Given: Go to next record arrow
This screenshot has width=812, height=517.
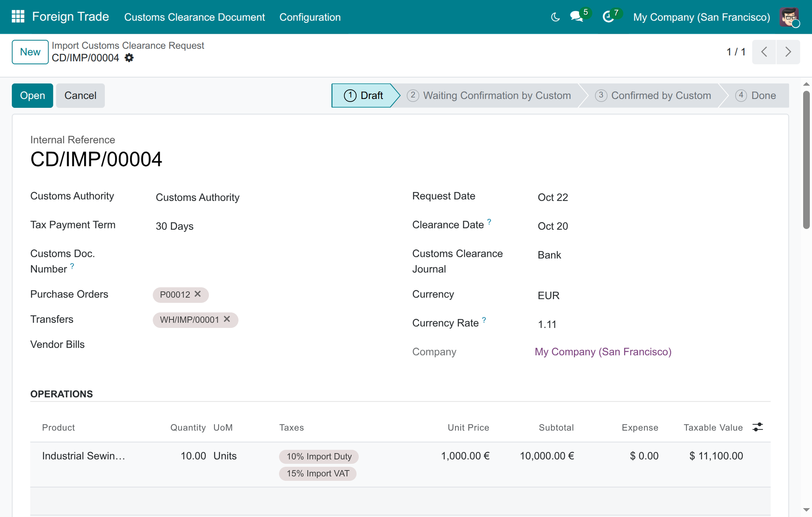Looking at the screenshot, I should [788, 52].
